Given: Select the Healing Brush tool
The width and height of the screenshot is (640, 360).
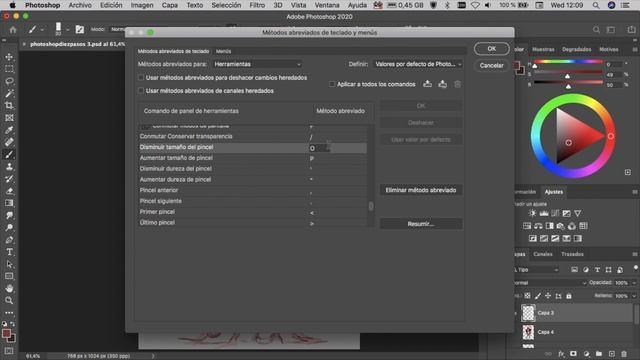Looking at the screenshot, I should 9,142.
